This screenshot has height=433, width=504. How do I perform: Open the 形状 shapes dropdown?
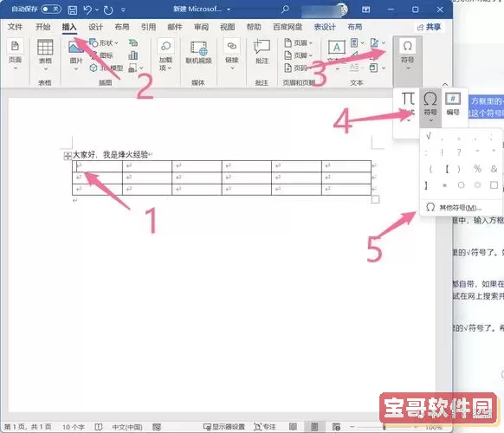click(x=104, y=42)
